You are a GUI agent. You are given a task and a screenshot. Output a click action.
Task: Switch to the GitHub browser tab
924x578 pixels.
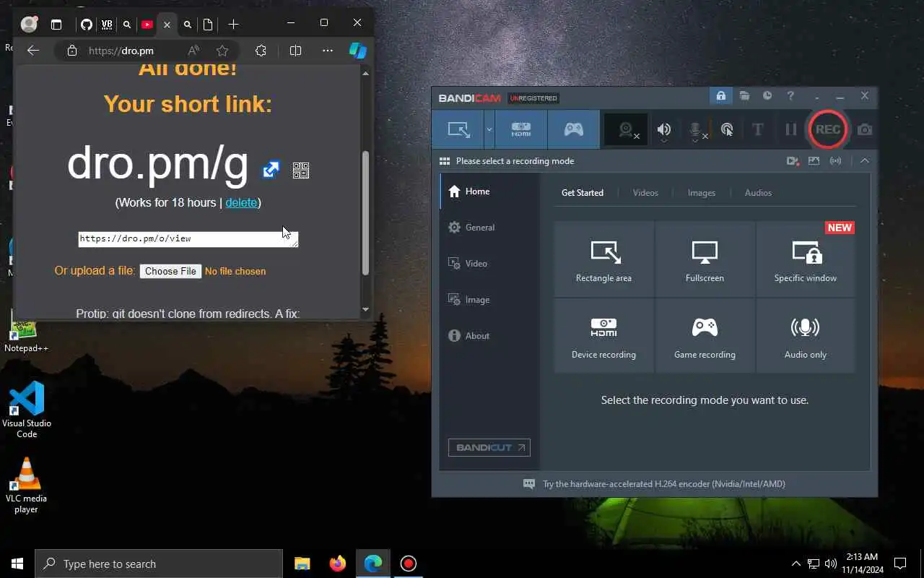click(87, 25)
